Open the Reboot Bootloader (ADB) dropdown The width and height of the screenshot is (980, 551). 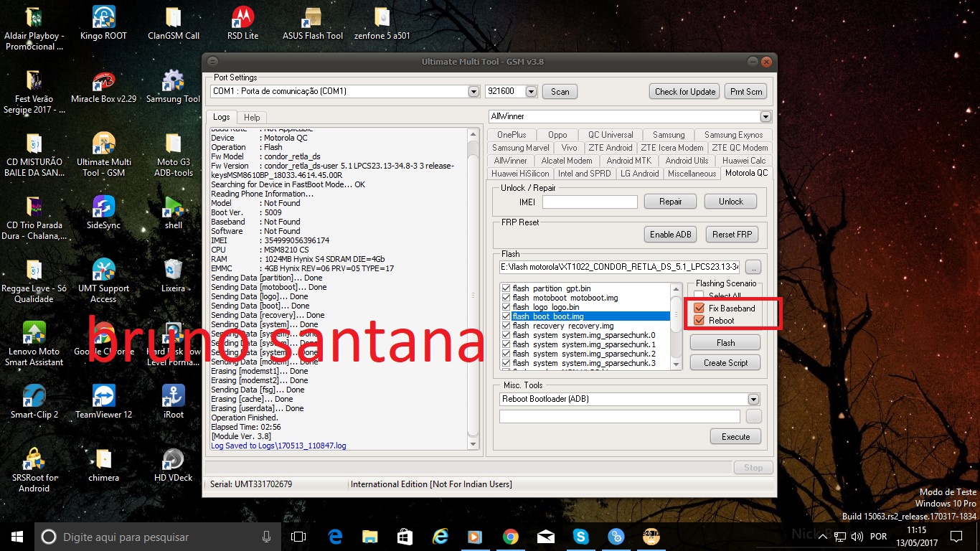(753, 399)
